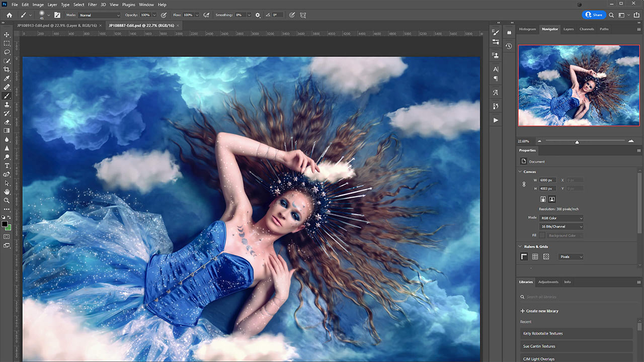The width and height of the screenshot is (644, 362).
Task: Click the foreground color swatch
Action: (x=5, y=224)
